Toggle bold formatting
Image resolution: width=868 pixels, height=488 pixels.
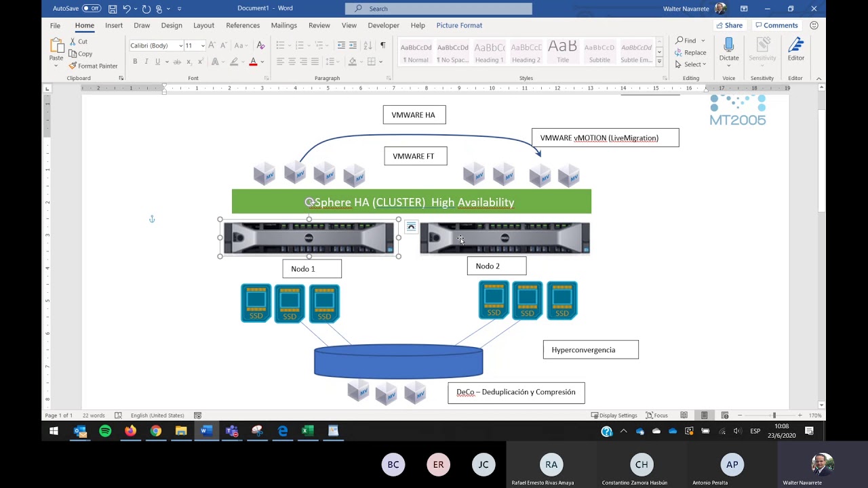135,62
